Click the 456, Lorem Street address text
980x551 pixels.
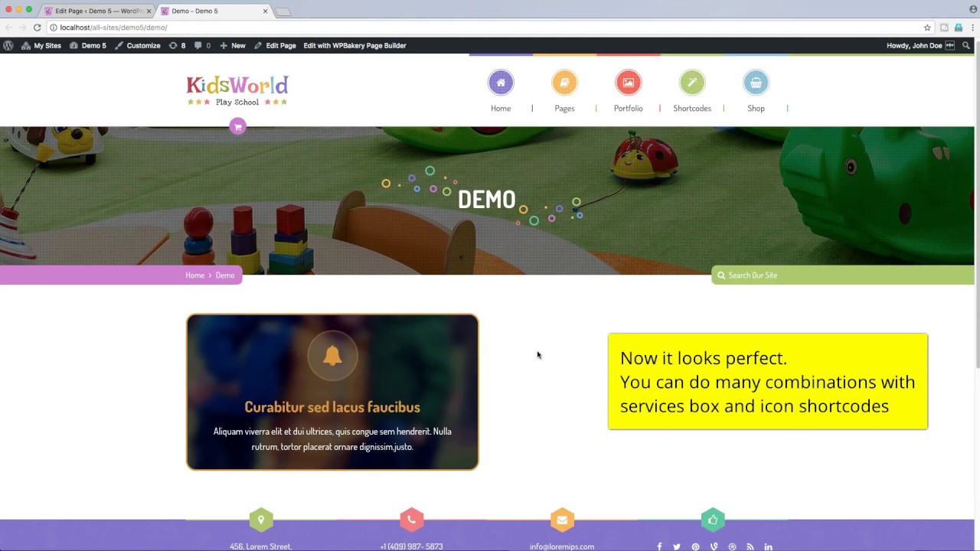point(260,546)
